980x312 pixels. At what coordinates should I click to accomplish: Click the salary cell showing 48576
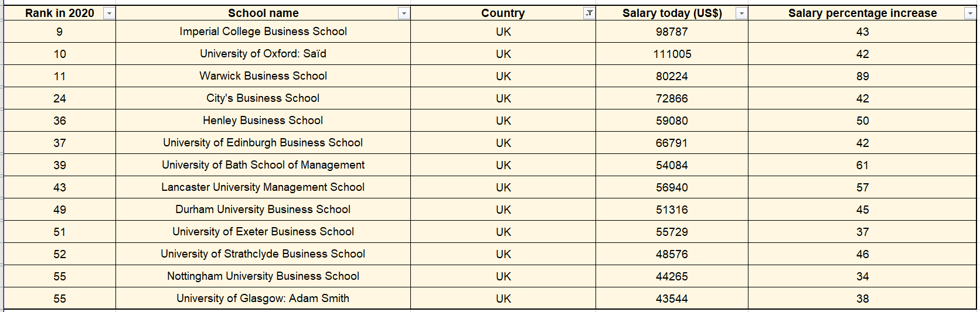[x=672, y=254]
